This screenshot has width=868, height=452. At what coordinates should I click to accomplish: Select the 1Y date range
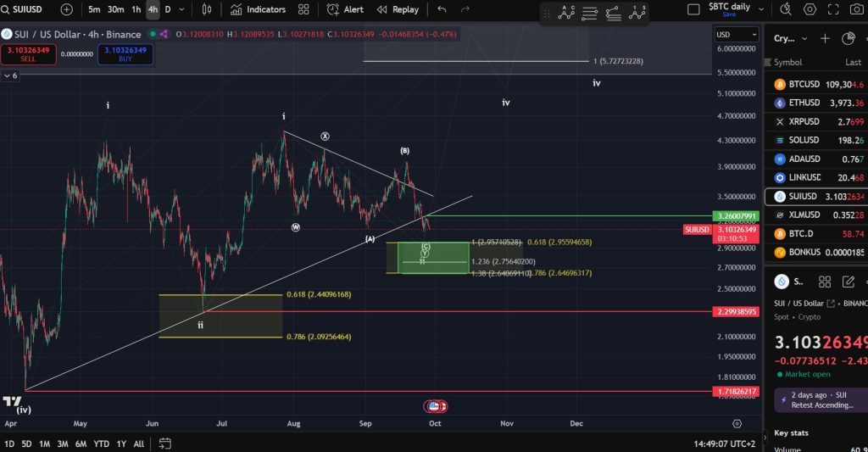[x=121, y=444]
